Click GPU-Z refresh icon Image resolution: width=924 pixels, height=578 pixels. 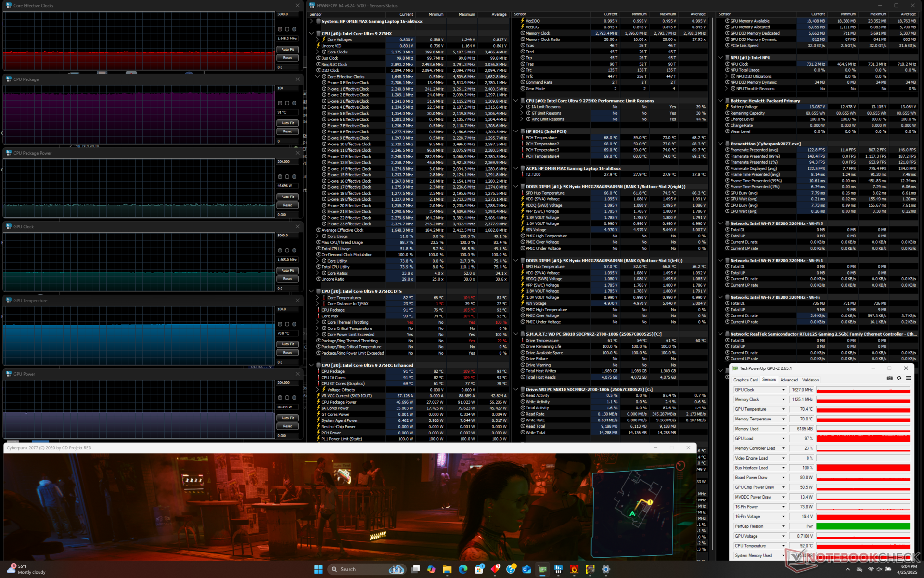tap(898, 378)
